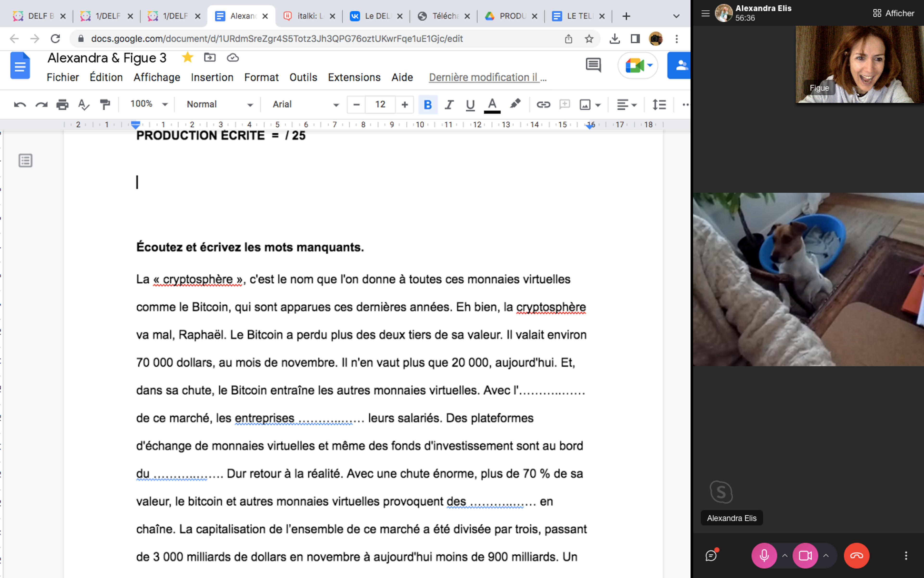
Task: Open the highlight color pen tool
Action: [515, 104]
